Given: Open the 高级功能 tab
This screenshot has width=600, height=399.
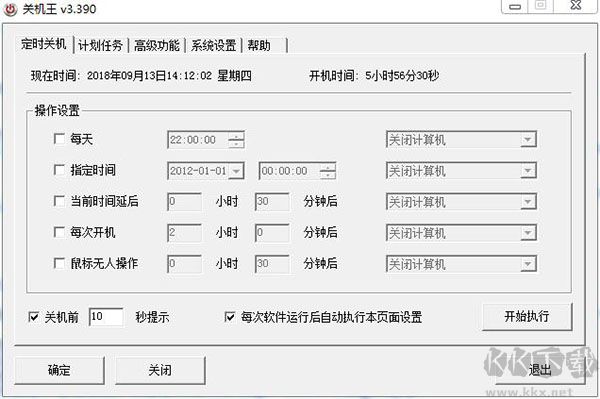Looking at the screenshot, I should 157,46.
